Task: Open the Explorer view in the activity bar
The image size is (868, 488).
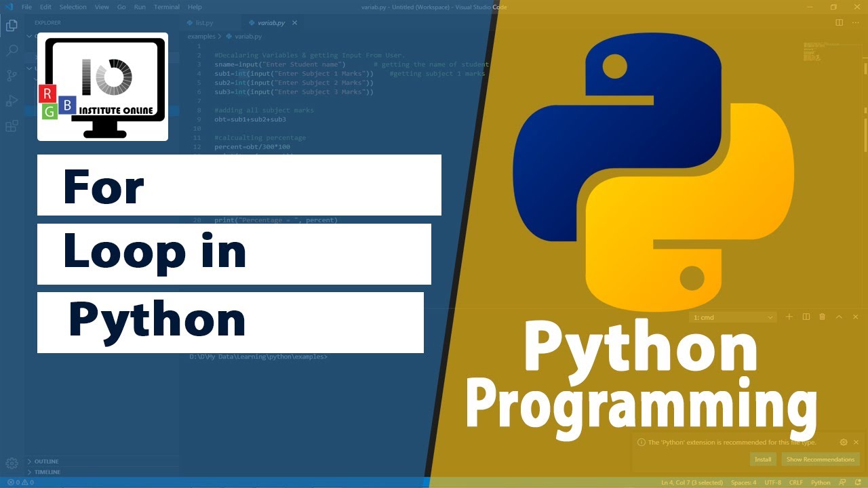Action: pos(12,26)
